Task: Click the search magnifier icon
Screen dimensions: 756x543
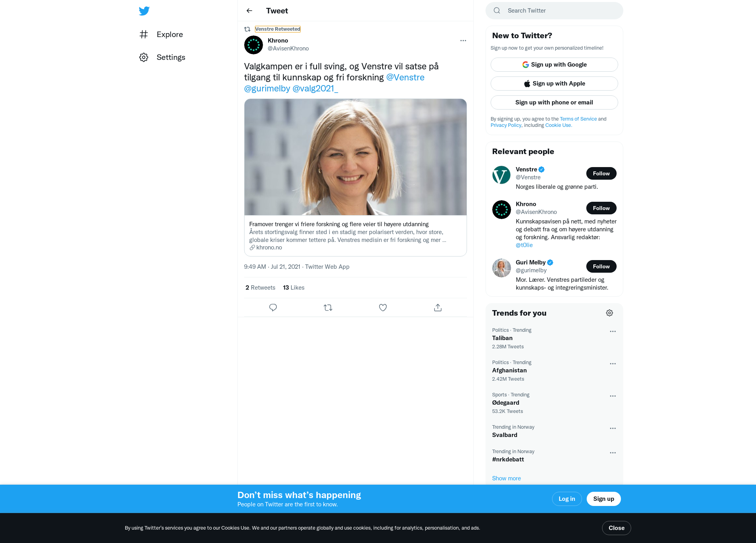Action: click(497, 11)
